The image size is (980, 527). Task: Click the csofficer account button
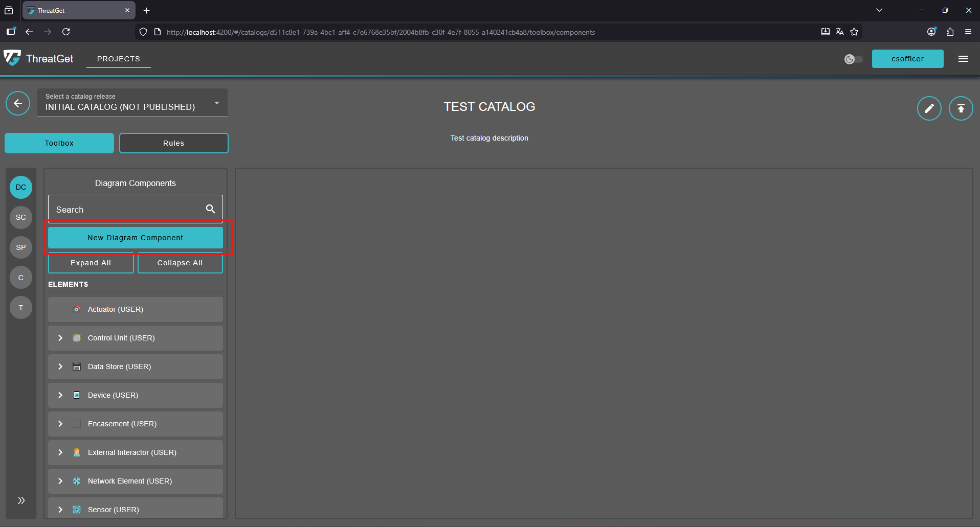point(908,58)
